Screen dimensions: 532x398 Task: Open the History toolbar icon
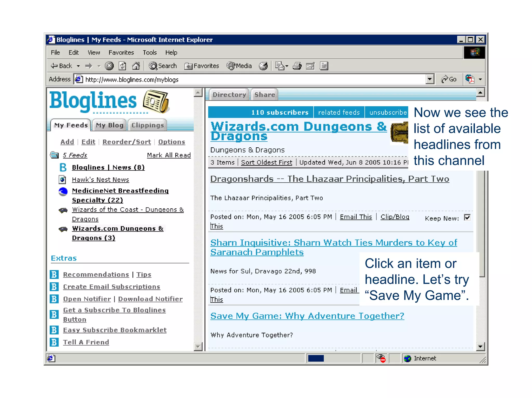(263, 66)
